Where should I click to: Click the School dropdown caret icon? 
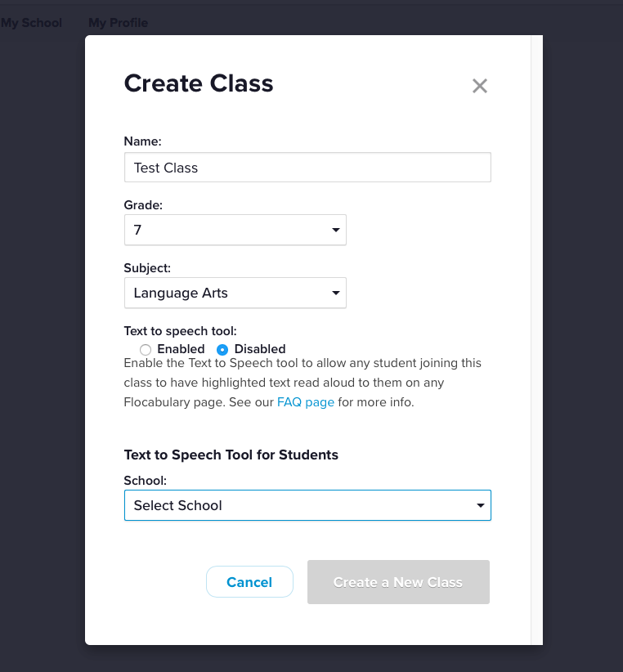tap(481, 506)
